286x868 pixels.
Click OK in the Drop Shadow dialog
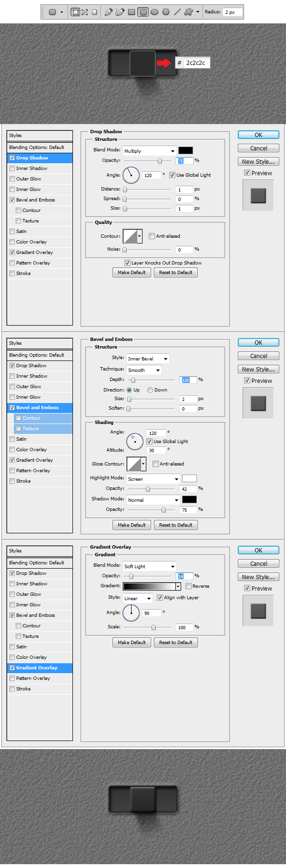(258, 135)
